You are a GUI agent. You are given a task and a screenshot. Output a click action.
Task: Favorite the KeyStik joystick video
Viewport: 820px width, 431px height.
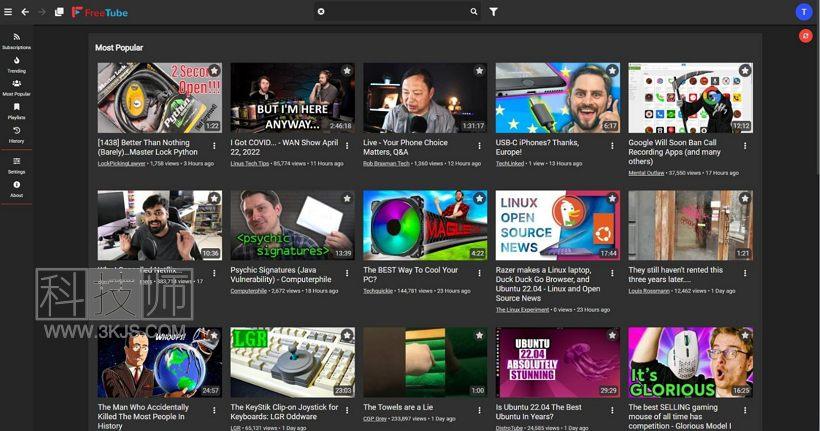point(347,335)
